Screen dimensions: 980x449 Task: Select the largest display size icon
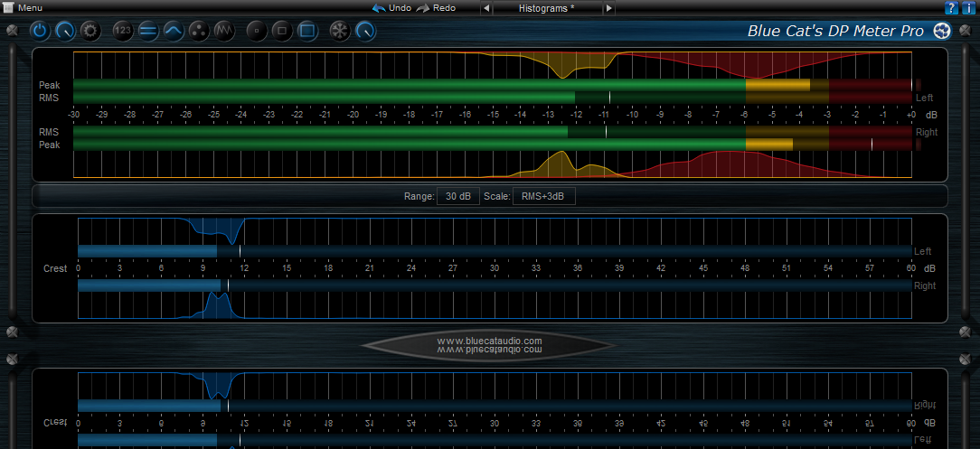point(307,31)
